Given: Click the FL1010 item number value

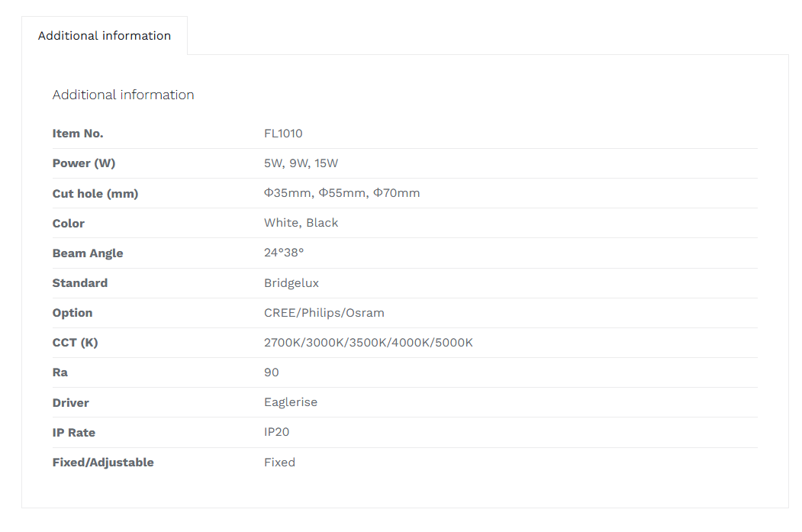Looking at the screenshot, I should (283, 134).
